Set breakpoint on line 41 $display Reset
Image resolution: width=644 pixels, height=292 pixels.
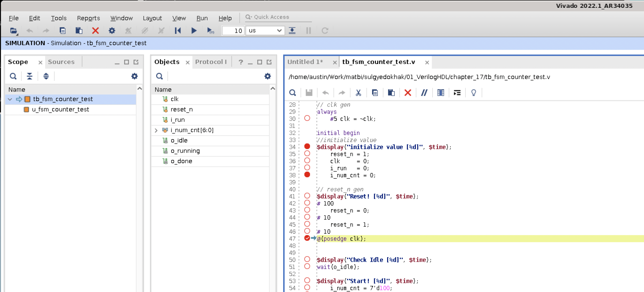pos(307,196)
